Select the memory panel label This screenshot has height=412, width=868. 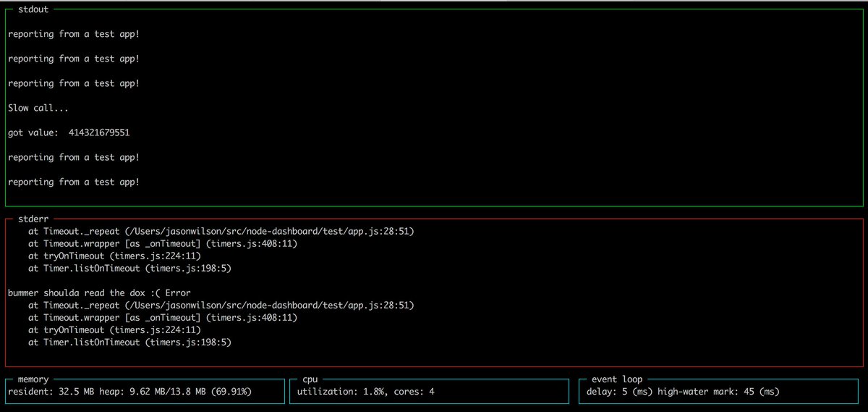point(33,379)
